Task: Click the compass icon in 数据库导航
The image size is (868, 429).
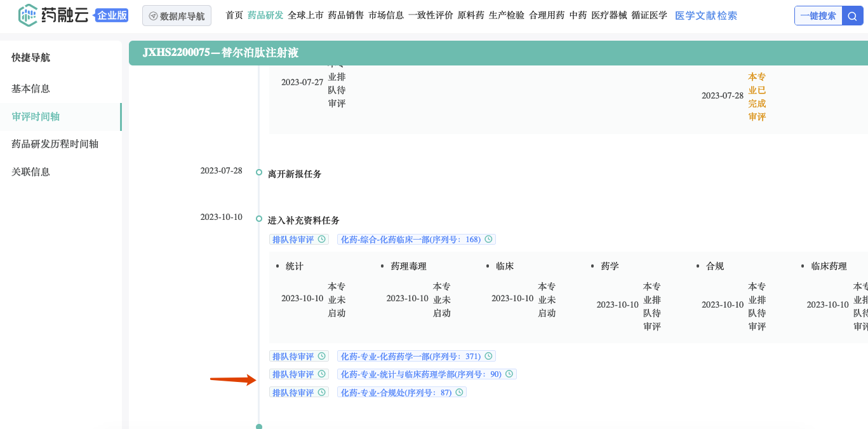Action: [x=153, y=16]
